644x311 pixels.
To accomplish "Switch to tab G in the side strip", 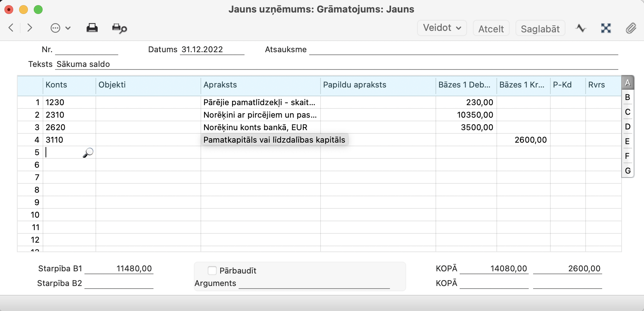I will 627,171.
